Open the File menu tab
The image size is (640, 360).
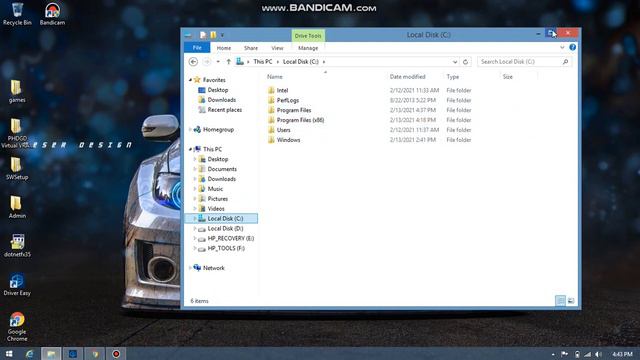click(x=197, y=48)
